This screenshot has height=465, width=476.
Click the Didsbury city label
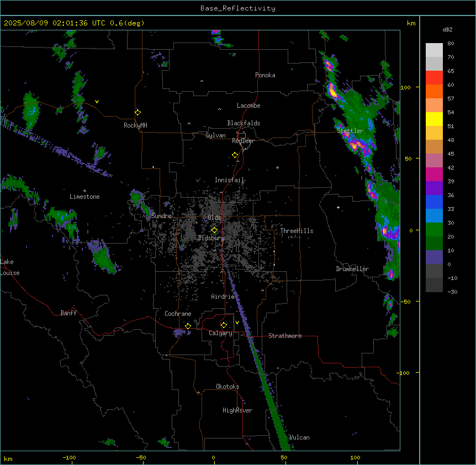pos(211,238)
